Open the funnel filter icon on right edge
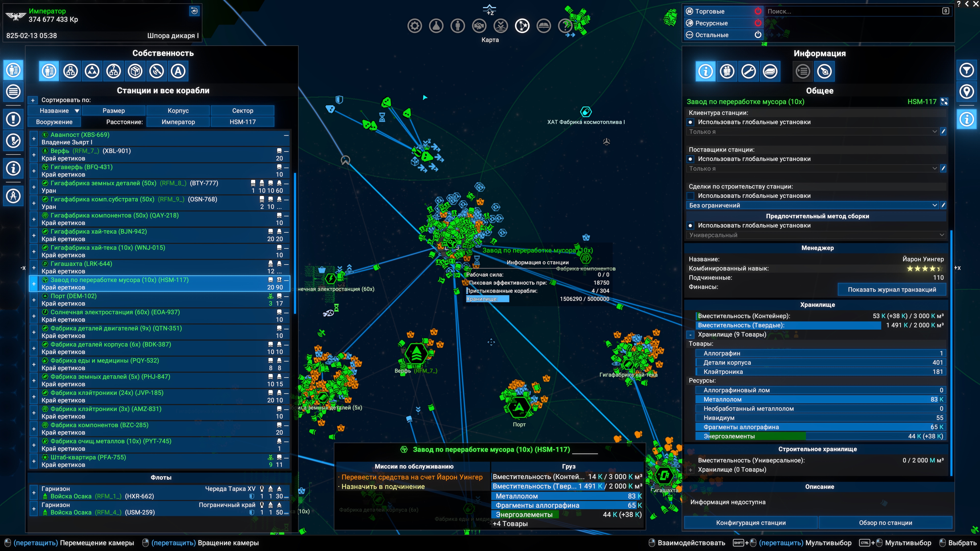This screenshot has height=551, width=980. coord(966,70)
